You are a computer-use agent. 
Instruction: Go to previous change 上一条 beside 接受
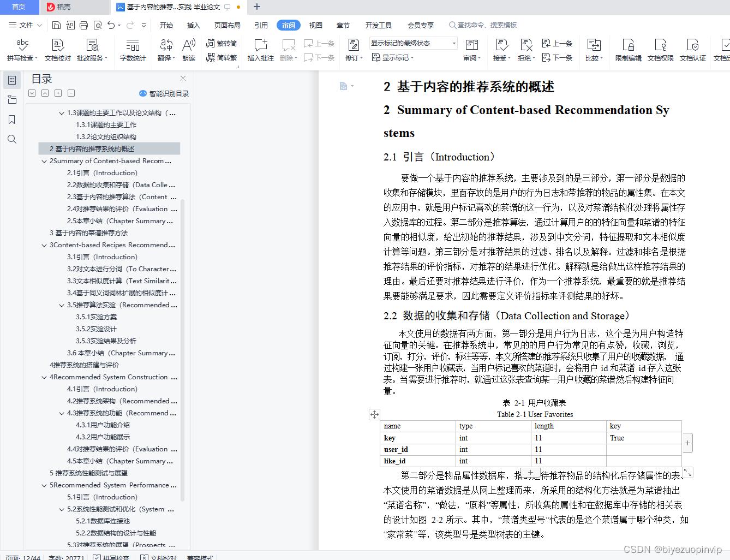(x=557, y=44)
